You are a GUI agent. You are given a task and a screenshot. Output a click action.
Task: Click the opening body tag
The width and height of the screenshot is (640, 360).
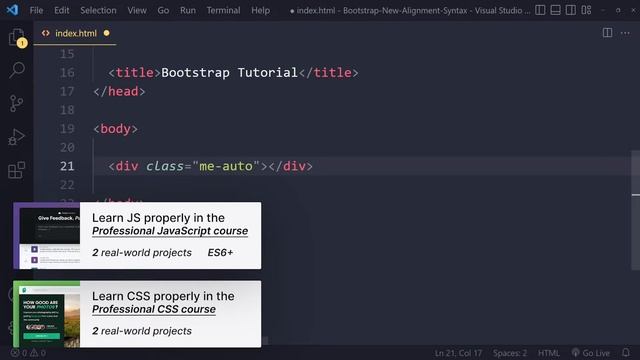(x=116, y=129)
